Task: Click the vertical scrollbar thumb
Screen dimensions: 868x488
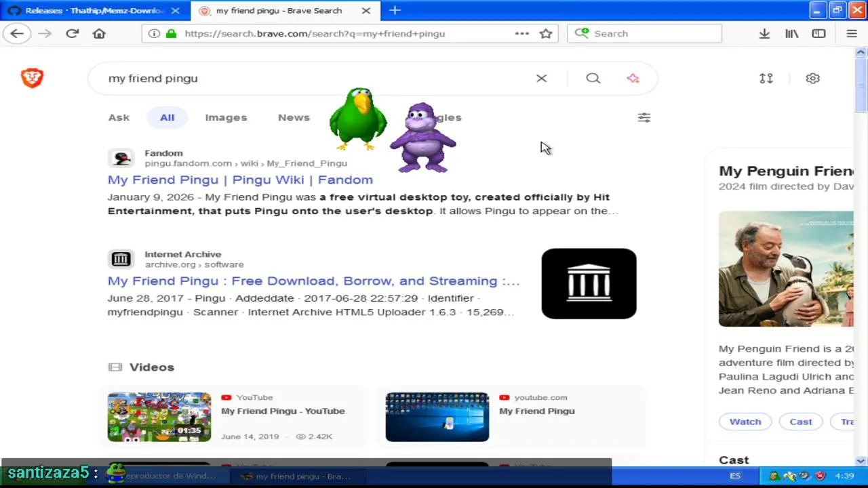Action: point(861,86)
